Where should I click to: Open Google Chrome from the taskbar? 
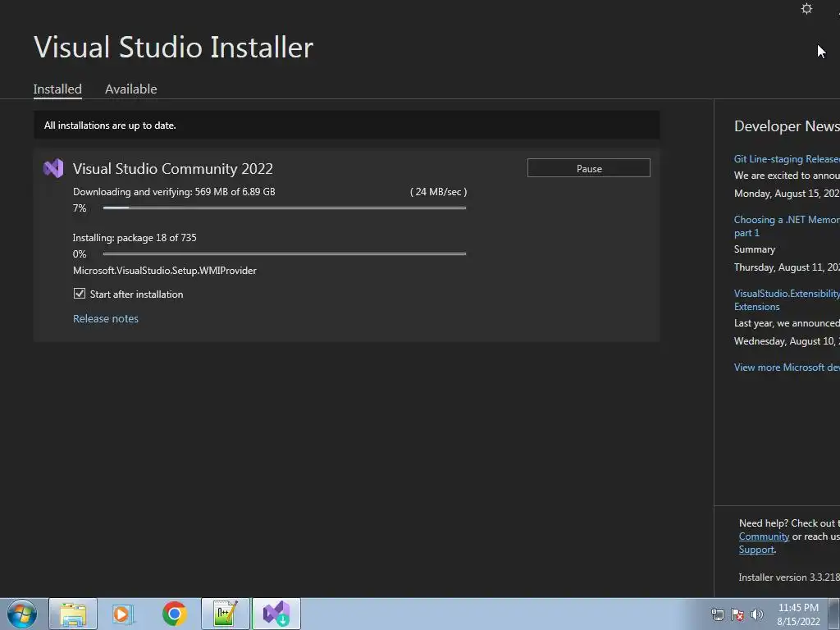pos(174,614)
